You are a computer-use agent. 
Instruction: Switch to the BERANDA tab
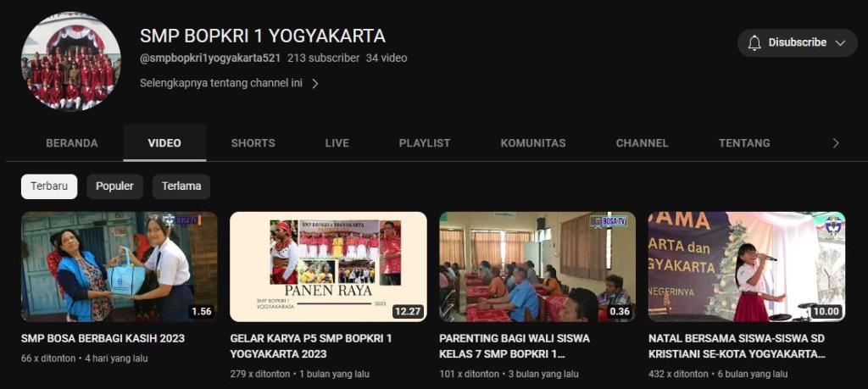(72, 143)
